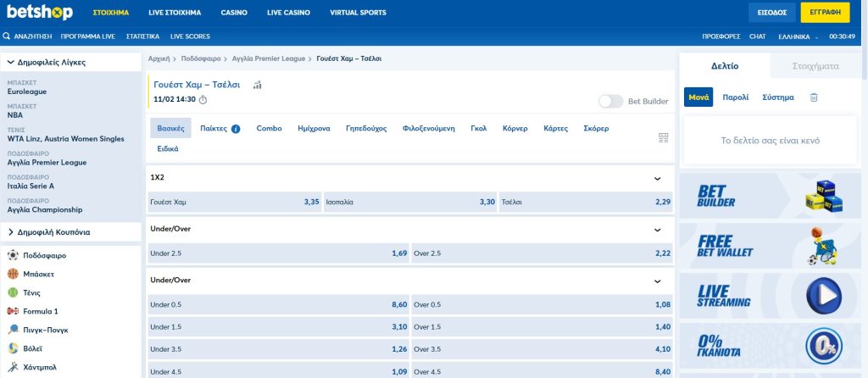This screenshot has height=378, width=868.
Task: Open Live Streaming play banner
Action: (770, 296)
